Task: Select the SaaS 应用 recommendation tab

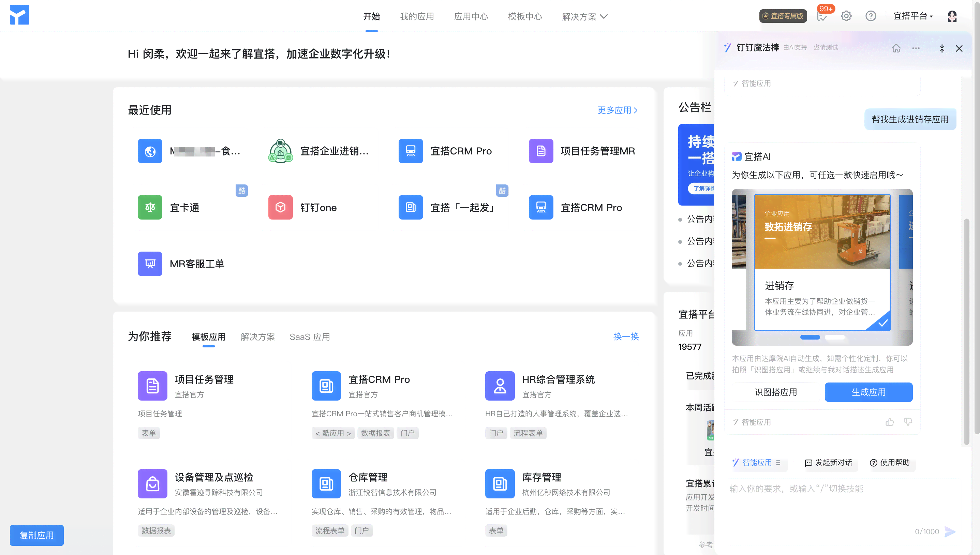Action: tap(310, 337)
